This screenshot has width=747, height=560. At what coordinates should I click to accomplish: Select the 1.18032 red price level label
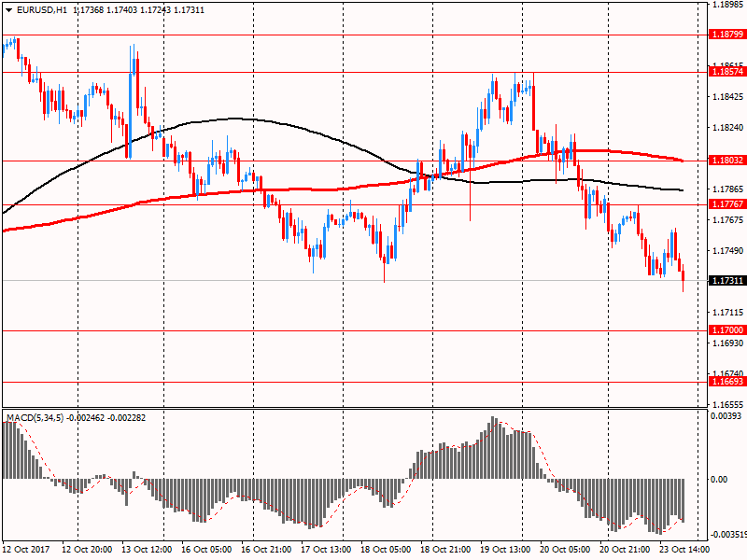pos(727,160)
